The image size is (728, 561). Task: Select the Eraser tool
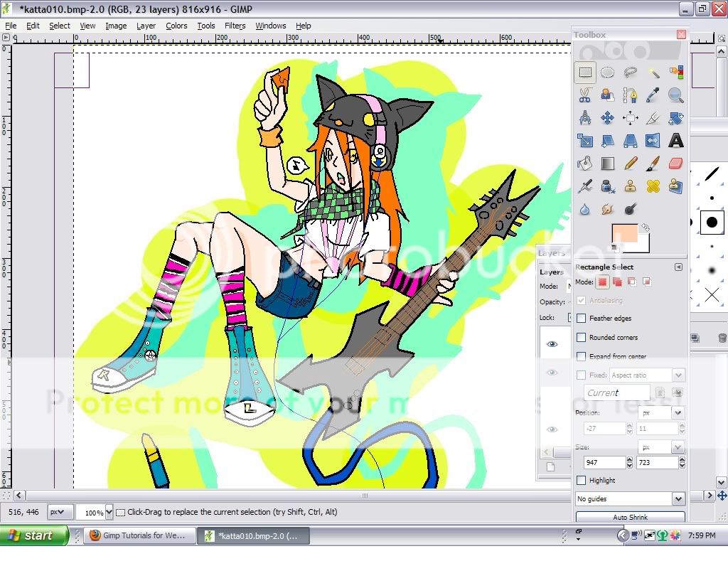tap(676, 164)
